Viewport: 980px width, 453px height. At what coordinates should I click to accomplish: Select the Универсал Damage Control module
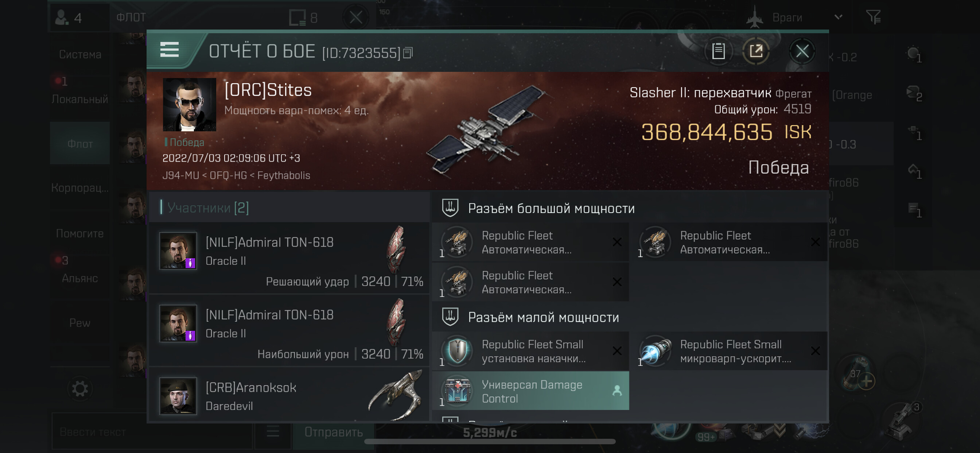point(530,391)
